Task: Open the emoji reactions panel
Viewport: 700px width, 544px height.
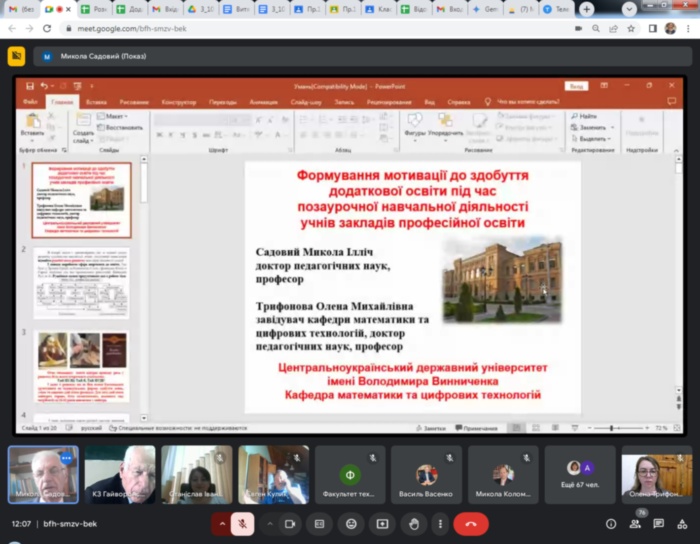Action: pos(351,523)
